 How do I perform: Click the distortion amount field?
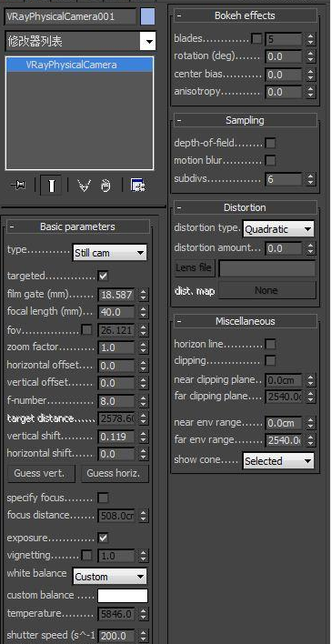[x=284, y=248]
